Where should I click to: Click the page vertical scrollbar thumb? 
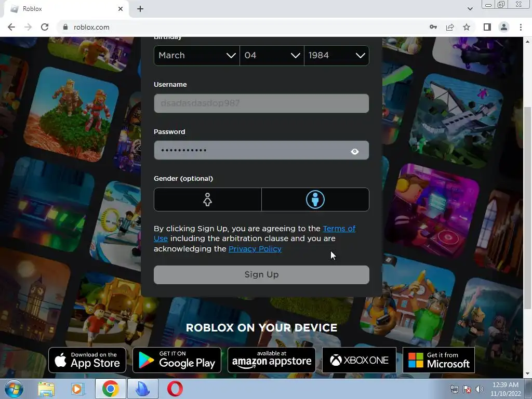pyautogui.click(x=527, y=208)
